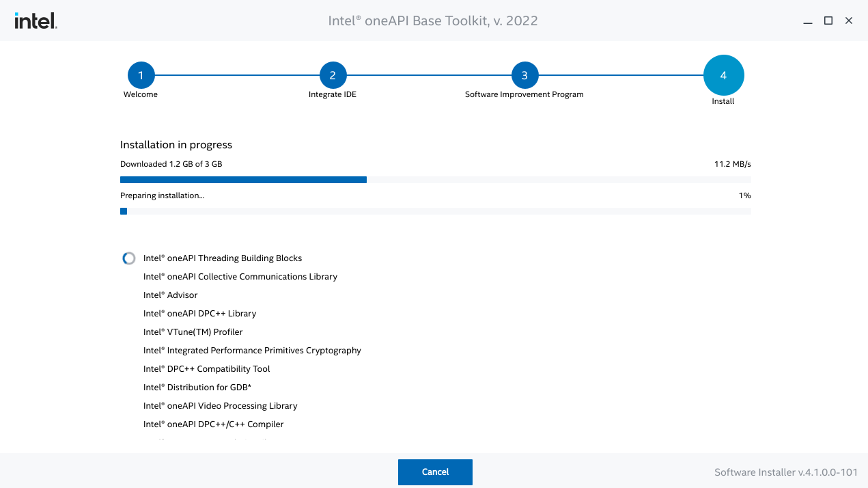Select step 2 Integrate IDE circle
The image size is (868, 488).
tap(333, 75)
